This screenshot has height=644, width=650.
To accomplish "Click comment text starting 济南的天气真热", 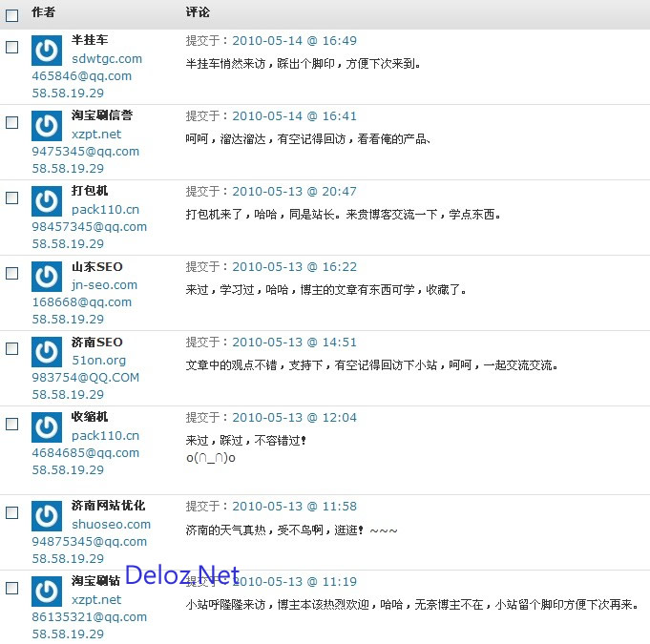I will (291, 530).
